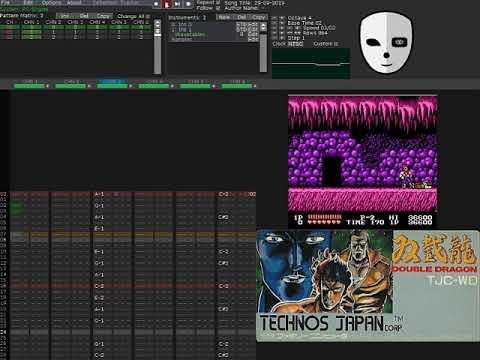Open the About menu
Screen dimensions: 480x360
(74, 3)
